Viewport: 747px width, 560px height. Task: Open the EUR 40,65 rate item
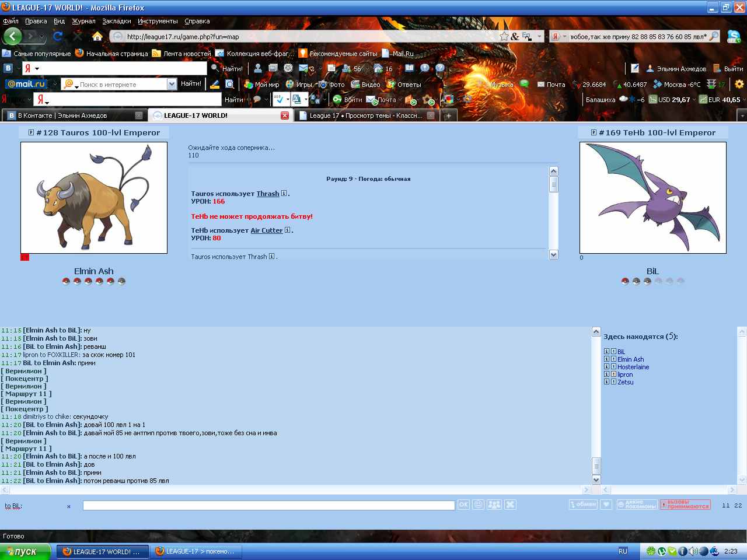click(720, 100)
